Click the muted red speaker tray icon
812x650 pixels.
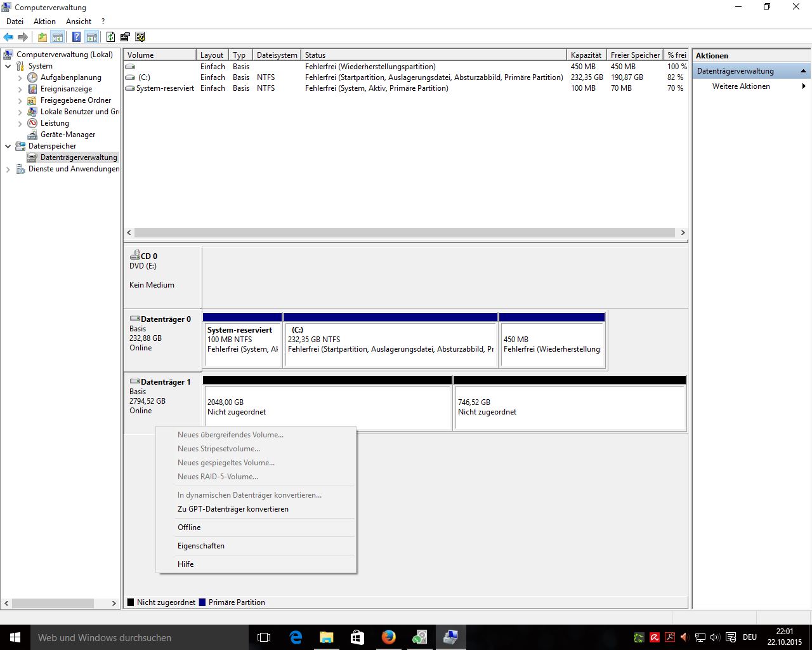click(x=684, y=637)
